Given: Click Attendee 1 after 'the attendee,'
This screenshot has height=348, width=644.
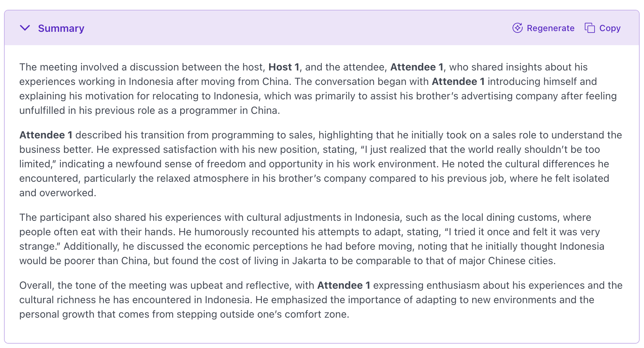Looking at the screenshot, I should [417, 67].
